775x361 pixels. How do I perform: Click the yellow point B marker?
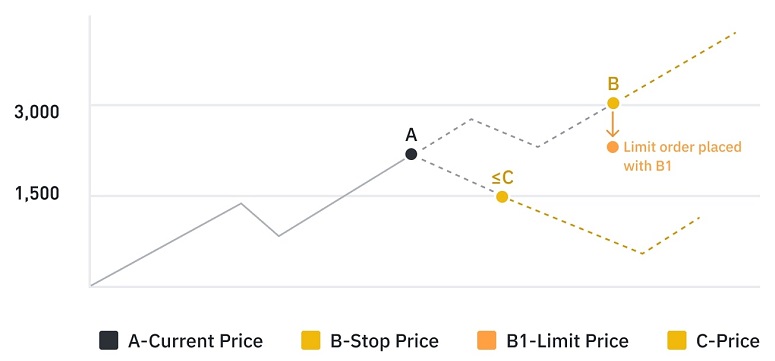pyautogui.click(x=613, y=103)
